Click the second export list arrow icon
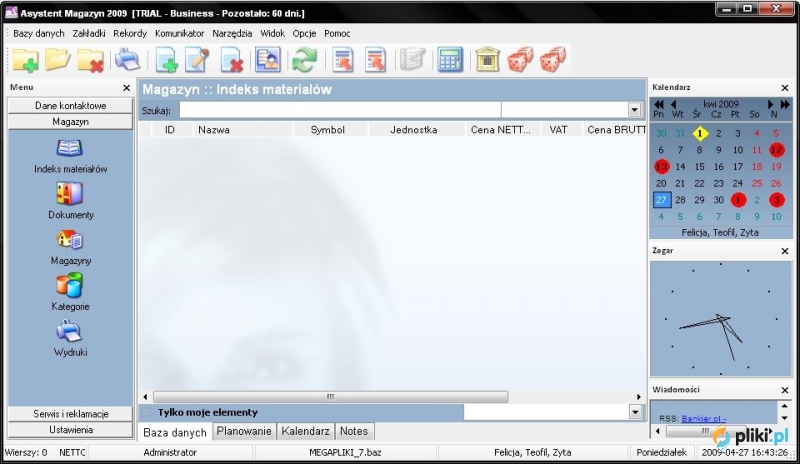This screenshot has width=800, height=464. tap(375, 60)
